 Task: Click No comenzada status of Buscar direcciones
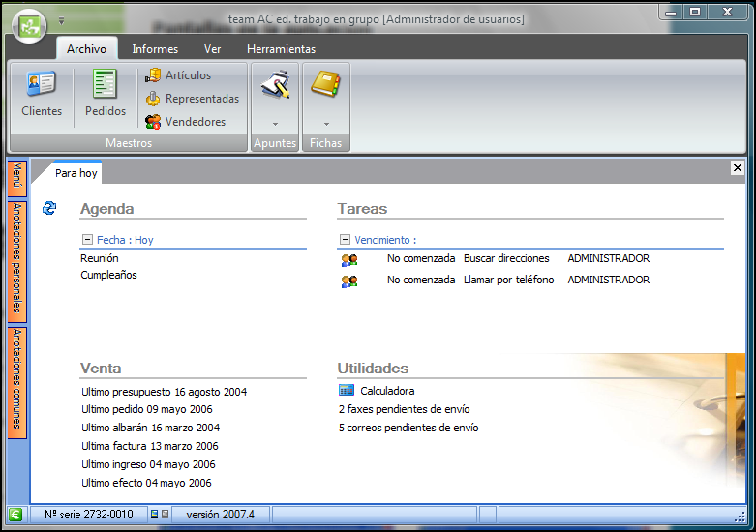coord(421,258)
